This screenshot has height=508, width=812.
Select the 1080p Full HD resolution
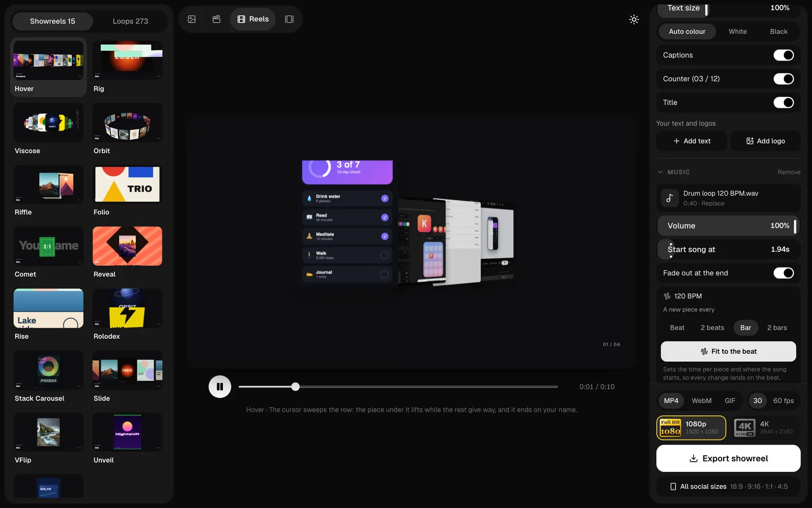click(x=691, y=428)
